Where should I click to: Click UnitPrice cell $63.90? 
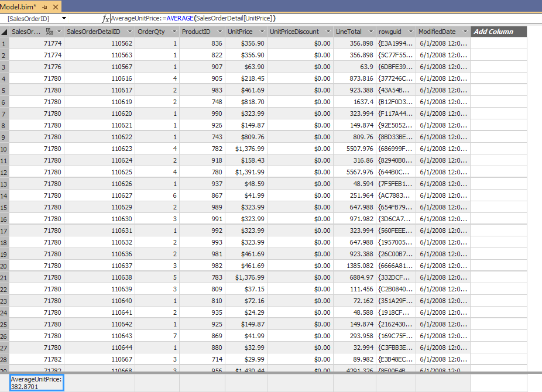pyautogui.click(x=246, y=67)
